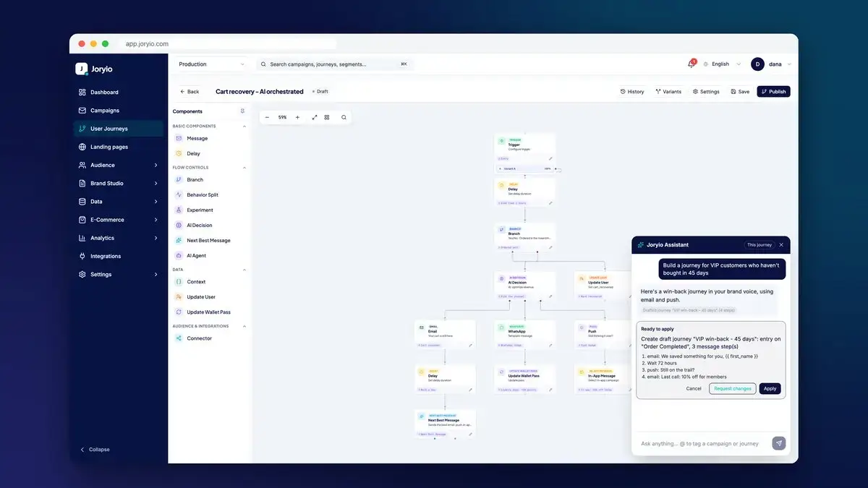Select the Behavior Split component icon
The height and width of the screenshot is (488, 868).
pyautogui.click(x=179, y=194)
